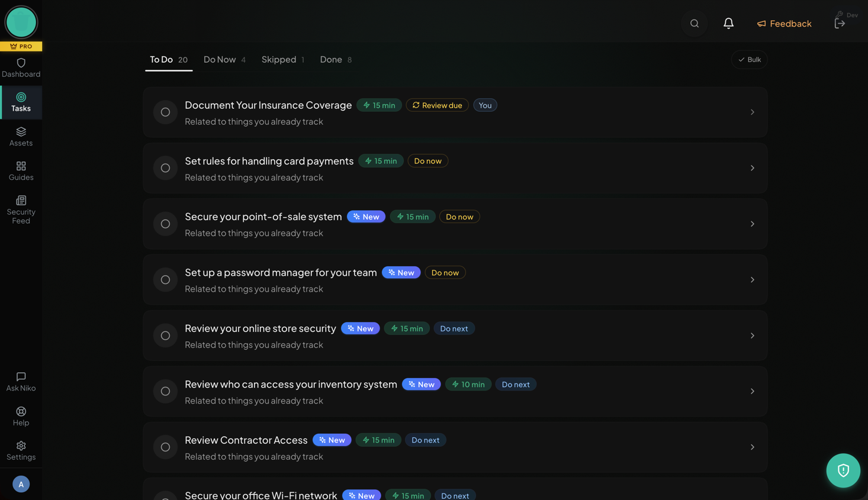Click the search magnifier icon

(x=694, y=24)
